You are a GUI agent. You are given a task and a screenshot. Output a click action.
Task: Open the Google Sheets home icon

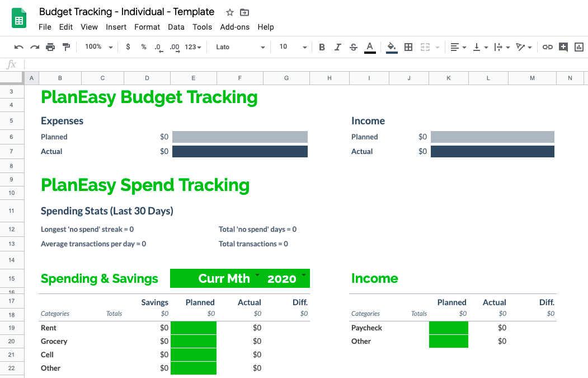pos(19,18)
